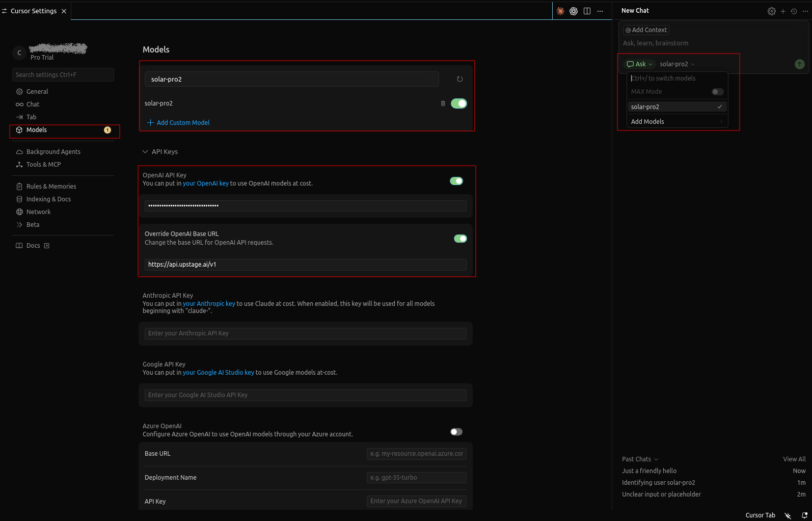812x521 pixels.
Task: Click the Anthropic API Key field
Action: [x=306, y=333]
